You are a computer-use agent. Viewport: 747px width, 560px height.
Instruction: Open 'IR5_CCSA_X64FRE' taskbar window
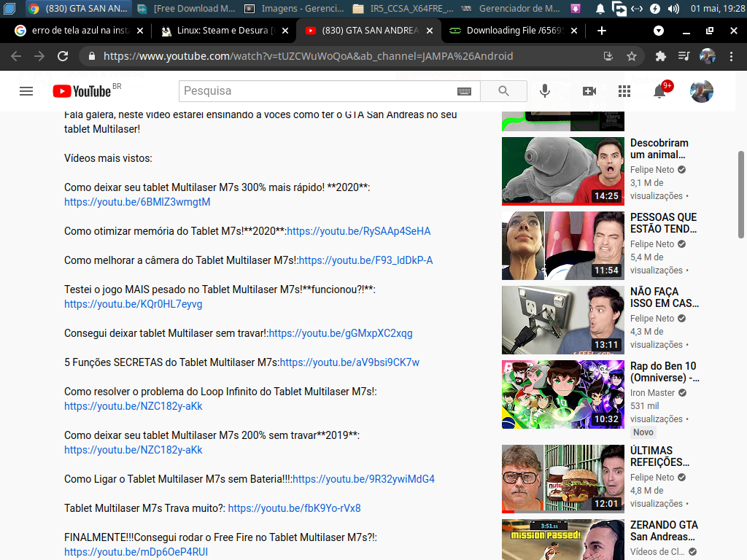coord(403,9)
